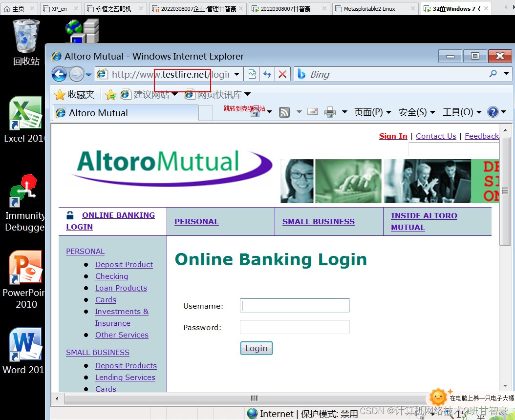The image size is (515, 420).
Task: Click the Print icon
Action: pos(330,112)
